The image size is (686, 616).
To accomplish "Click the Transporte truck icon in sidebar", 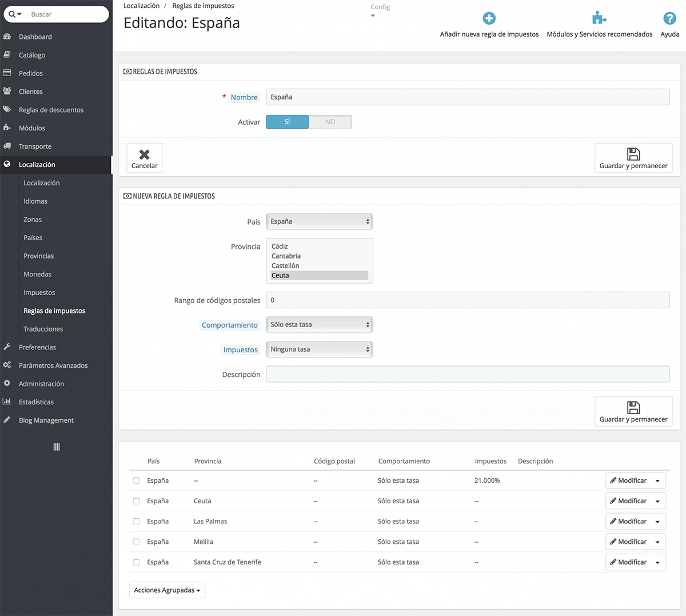I will (x=7, y=146).
